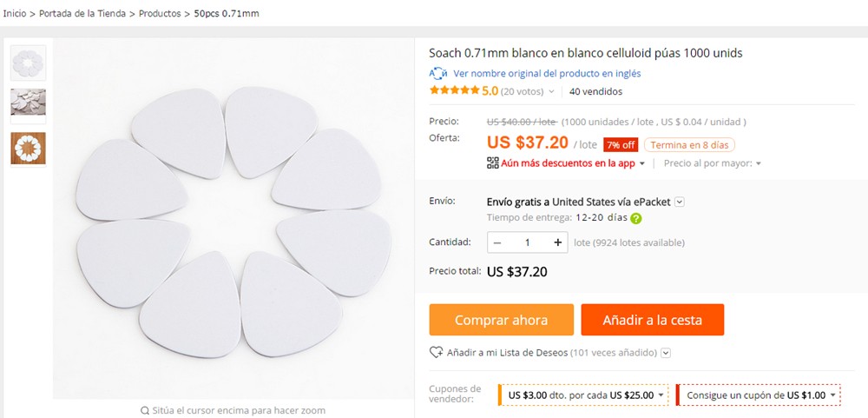This screenshot has height=418, width=868.
Task: Click the QR code icon for app discounts
Action: (x=493, y=163)
